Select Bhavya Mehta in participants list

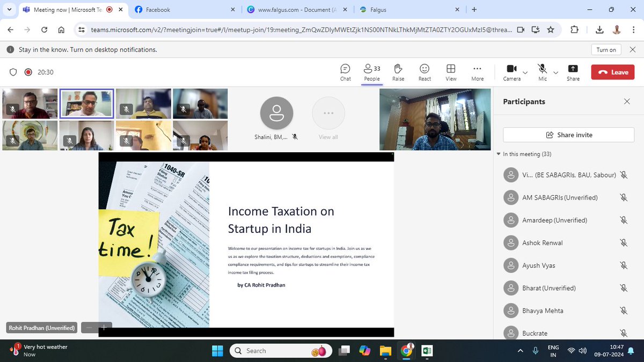tap(543, 311)
